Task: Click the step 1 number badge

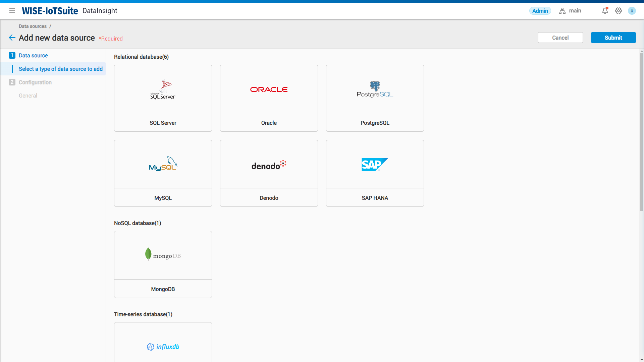Action: point(12,55)
